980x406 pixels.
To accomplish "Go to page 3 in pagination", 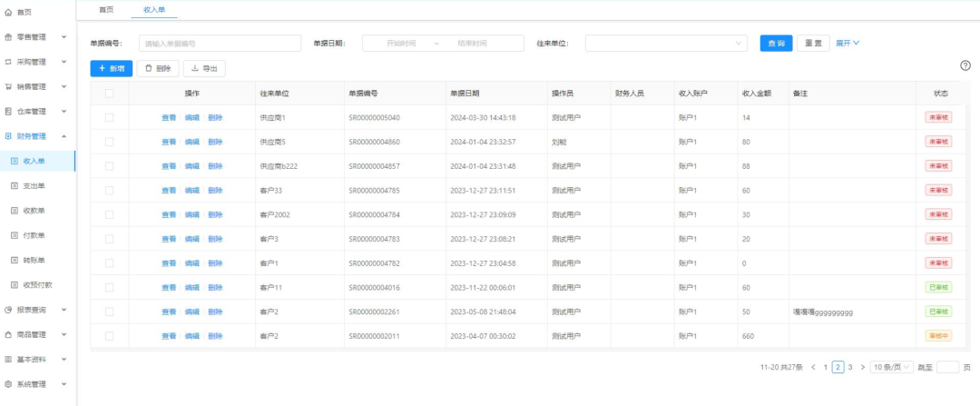I will coord(850,367).
